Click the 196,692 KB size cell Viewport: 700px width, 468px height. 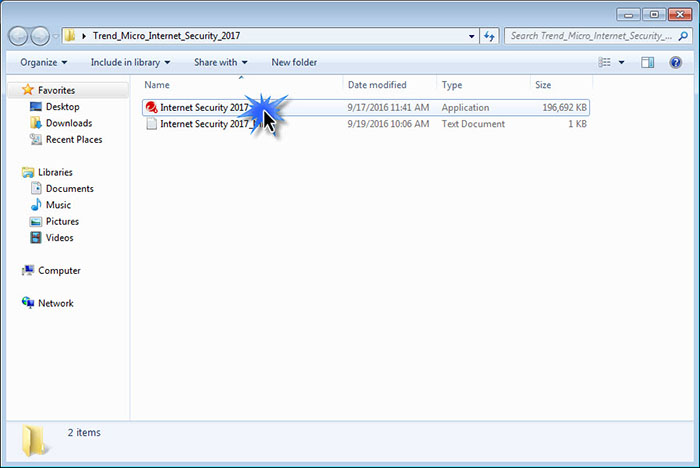click(564, 108)
